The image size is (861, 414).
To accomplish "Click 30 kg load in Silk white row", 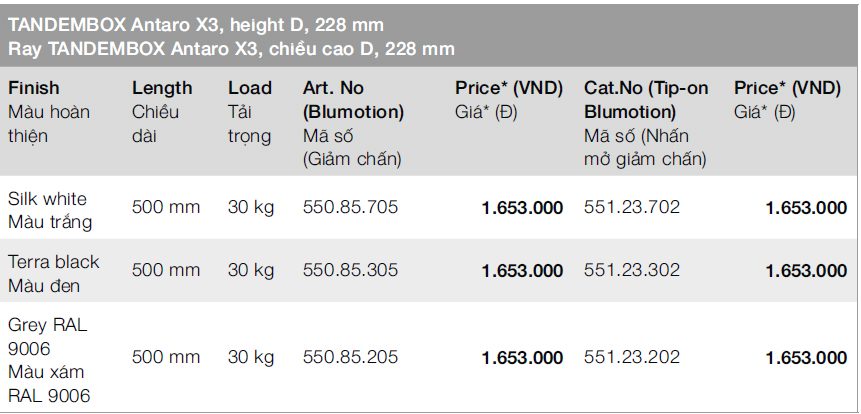I will point(250,208).
